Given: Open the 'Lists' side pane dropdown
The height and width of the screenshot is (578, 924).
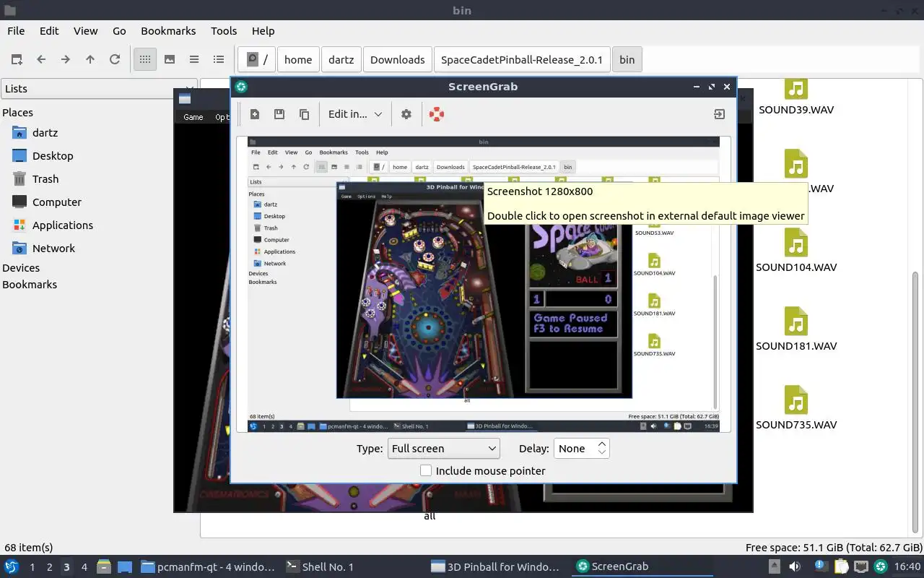Looking at the screenshot, I should point(99,89).
